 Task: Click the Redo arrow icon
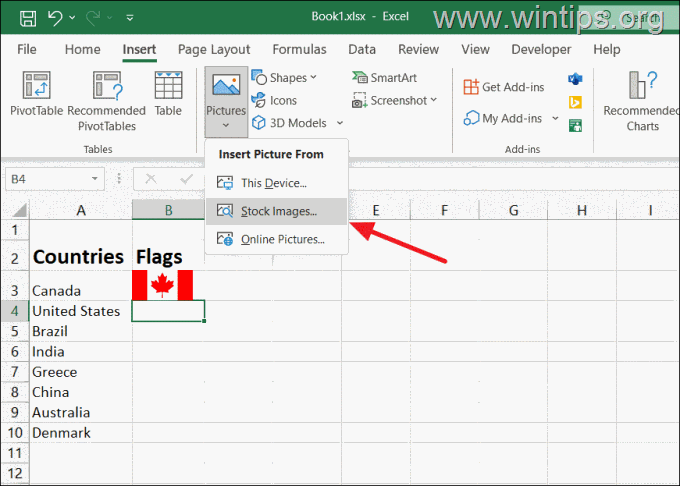(93, 18)
